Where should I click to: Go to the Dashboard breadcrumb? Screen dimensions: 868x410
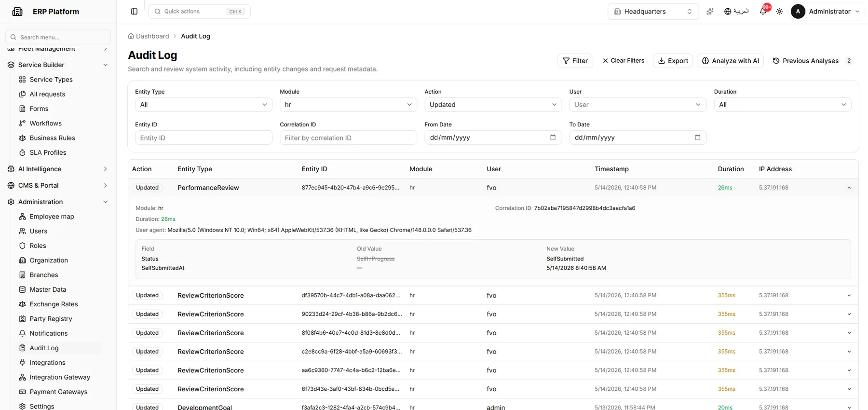coord(149,36)
